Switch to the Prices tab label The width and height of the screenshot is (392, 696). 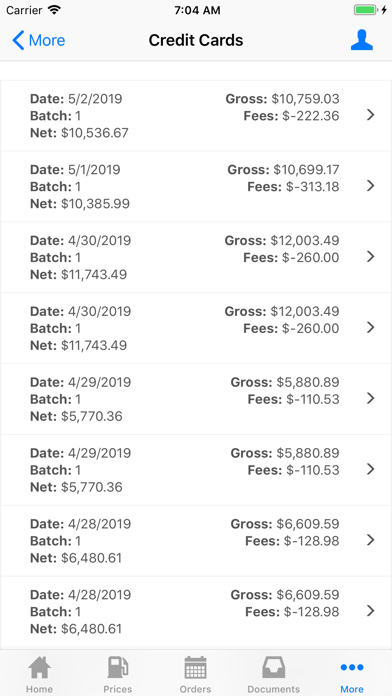pos(118,689)
